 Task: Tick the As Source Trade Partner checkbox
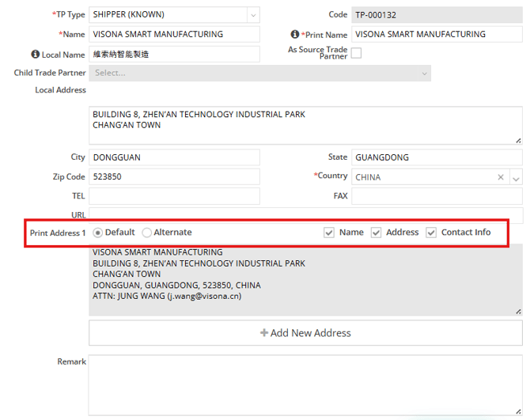pyautogui.click(x=356, y=53)
